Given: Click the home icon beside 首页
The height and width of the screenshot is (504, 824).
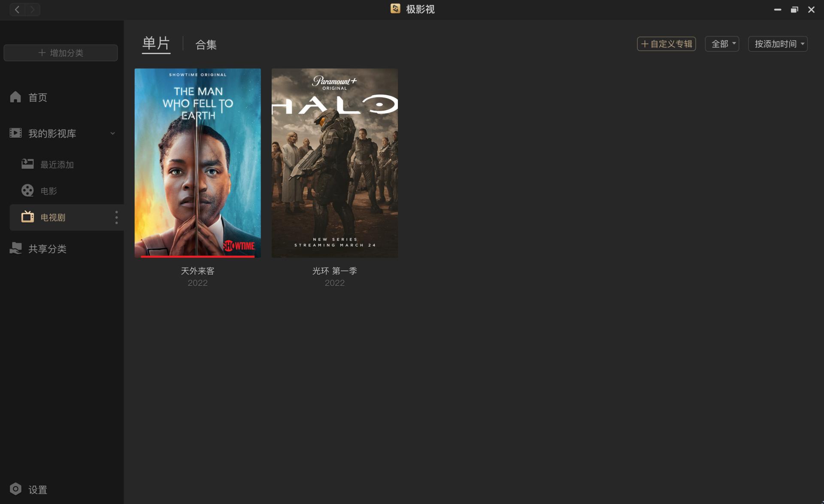Looking at the screenshot, I should 15,97.
